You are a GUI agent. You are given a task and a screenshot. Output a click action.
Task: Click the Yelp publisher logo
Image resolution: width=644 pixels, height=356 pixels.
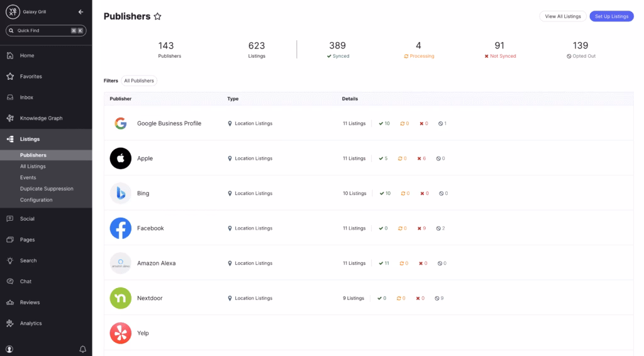pos(120,333)
